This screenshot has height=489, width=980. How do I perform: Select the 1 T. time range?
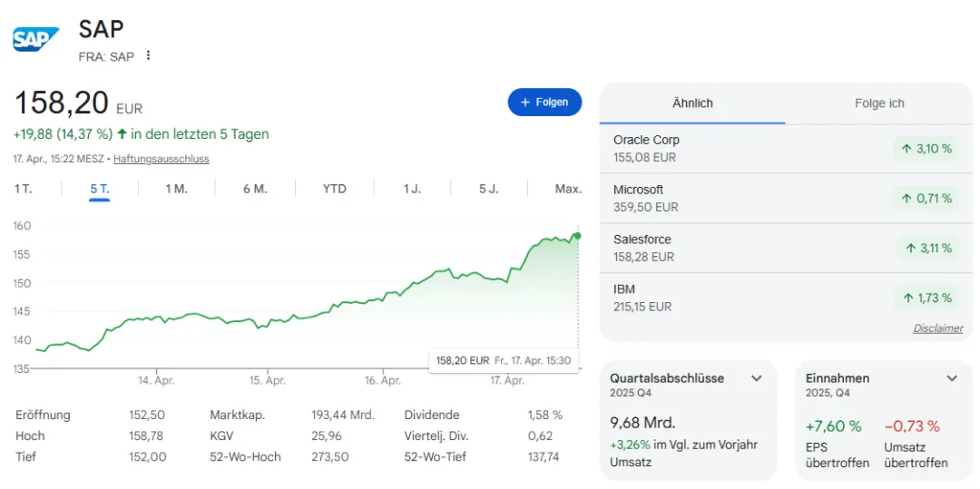[24, 189]
